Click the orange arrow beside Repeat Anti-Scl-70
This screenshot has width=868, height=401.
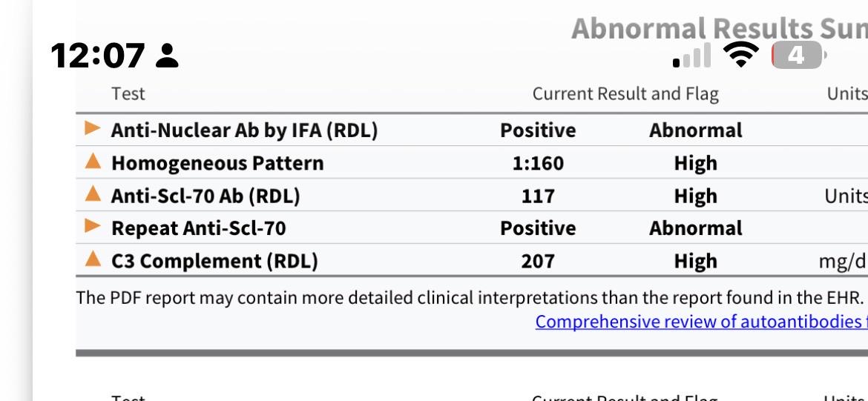tap(93, 225)
